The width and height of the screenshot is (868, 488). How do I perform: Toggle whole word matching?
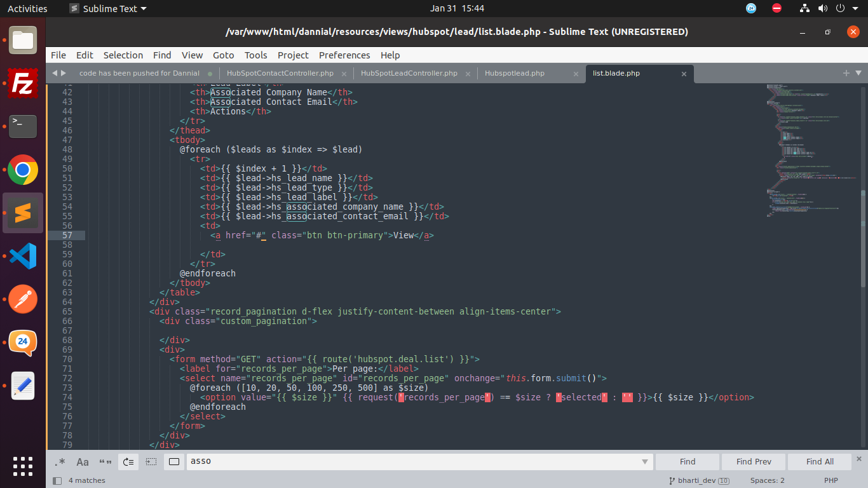coord(105,462)
